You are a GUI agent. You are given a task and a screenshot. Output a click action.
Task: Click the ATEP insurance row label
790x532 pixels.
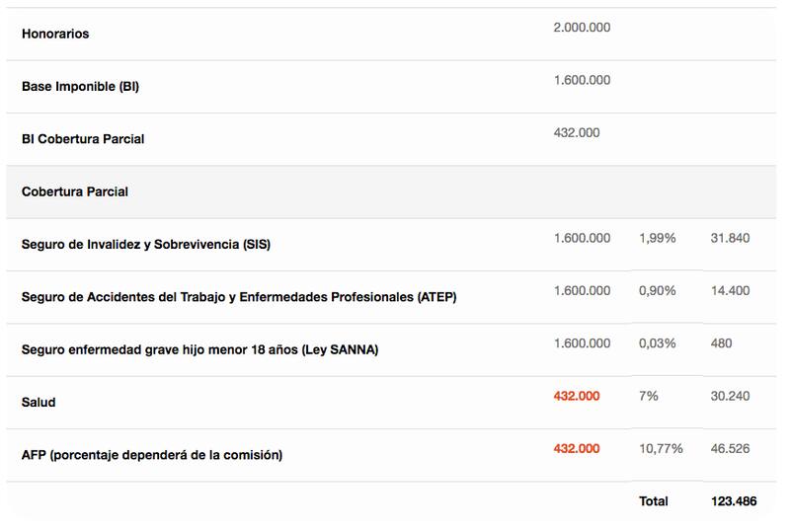pos(239,297)
